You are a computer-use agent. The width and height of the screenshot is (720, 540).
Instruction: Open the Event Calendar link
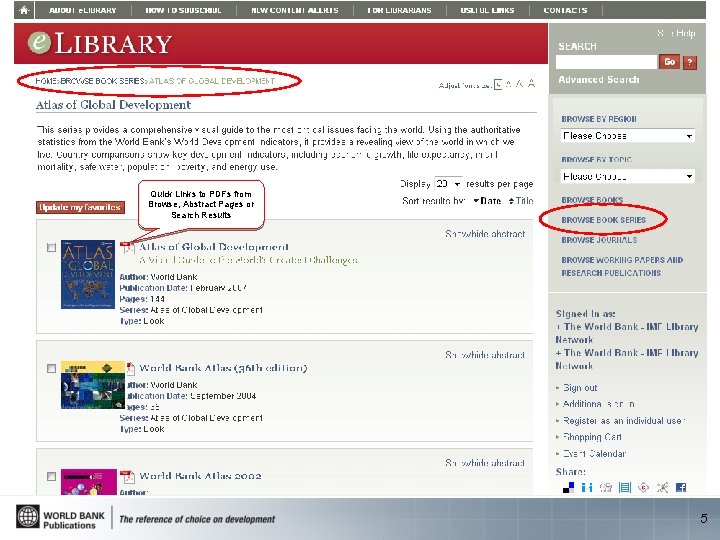point(594,454)
